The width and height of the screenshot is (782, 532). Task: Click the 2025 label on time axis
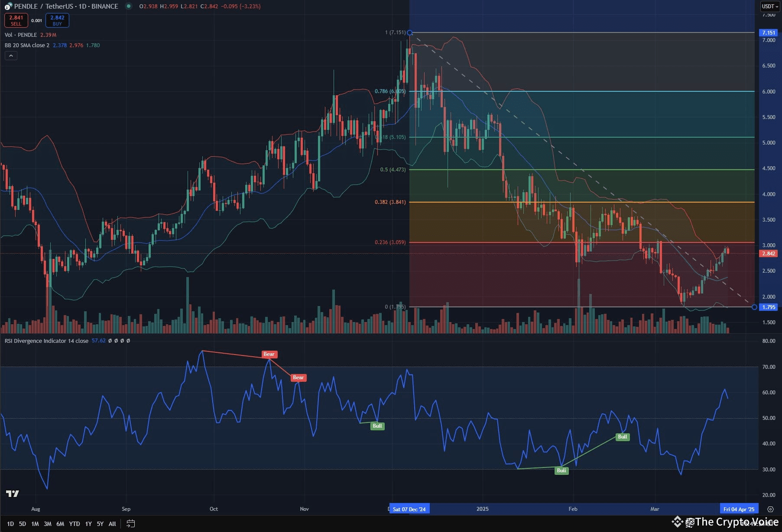pyautogui.click(x=483, y=509)
